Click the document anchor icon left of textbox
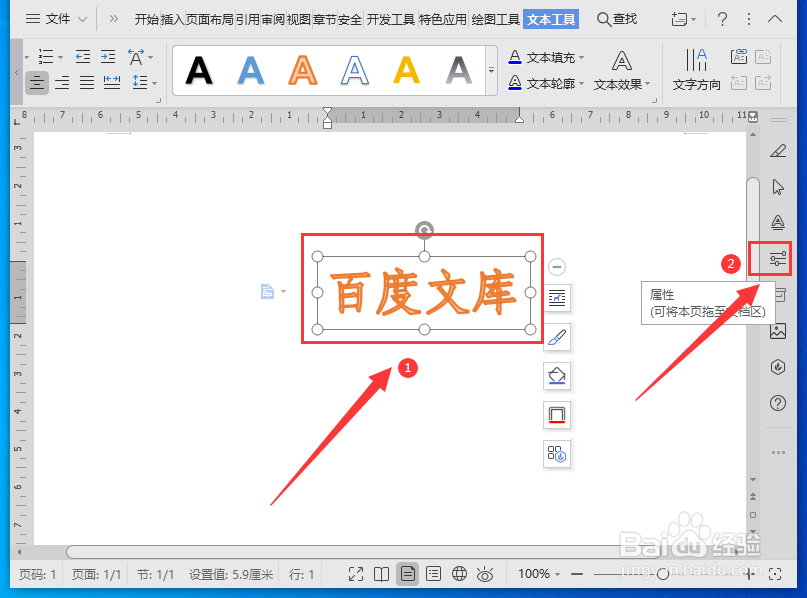The width and height of the screenshot is (807, 598). tap(268, 291)
